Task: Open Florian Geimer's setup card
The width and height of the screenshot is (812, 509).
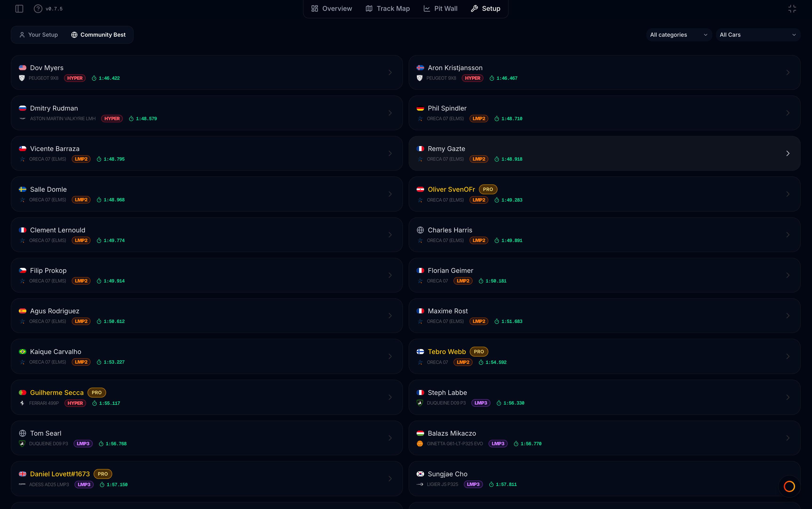Action: point(604,275)
